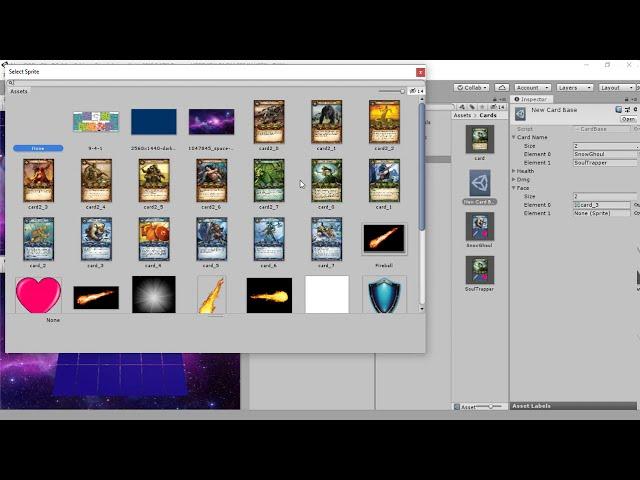Click Search by Type icon in Project toolbar

(462, 107)
